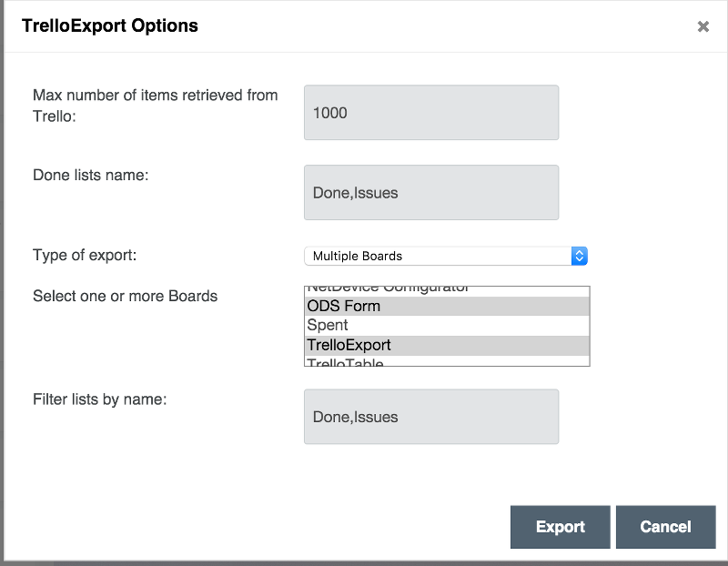Click the blue arrows on Multiple Boards select
728x566 pixels.
(579, 256)
